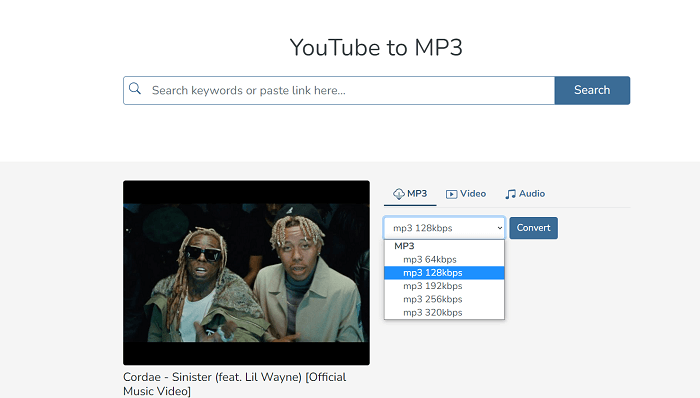700x398 pixels.
Task: Click the magnifier icon in search field
Action: click(x=135, y=89)
